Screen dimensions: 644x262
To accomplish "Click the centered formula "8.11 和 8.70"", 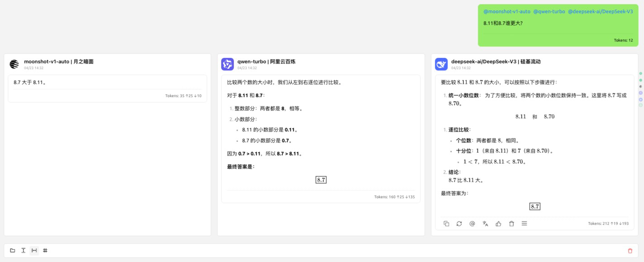I will click(535, 117).
